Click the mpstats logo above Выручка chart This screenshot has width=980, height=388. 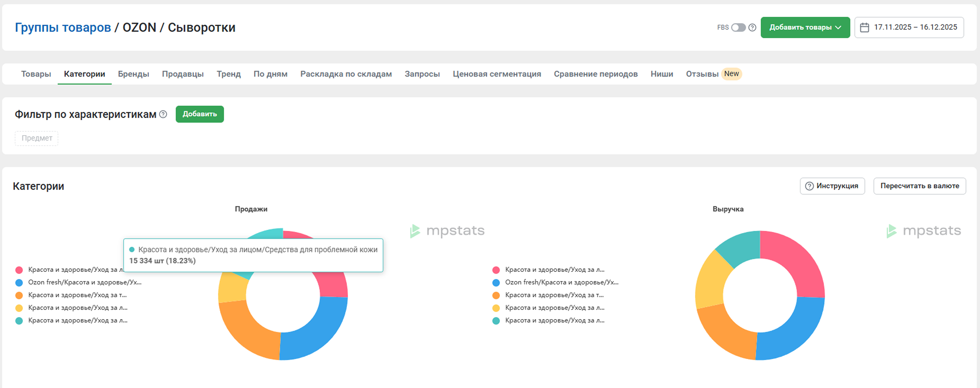[924, 231]
